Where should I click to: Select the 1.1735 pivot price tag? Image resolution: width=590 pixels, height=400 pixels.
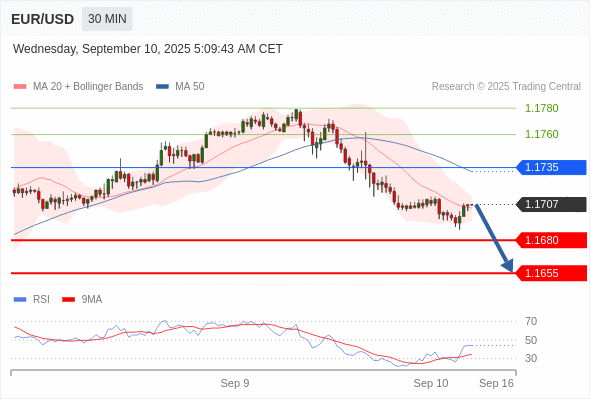[x=551, y=167]
